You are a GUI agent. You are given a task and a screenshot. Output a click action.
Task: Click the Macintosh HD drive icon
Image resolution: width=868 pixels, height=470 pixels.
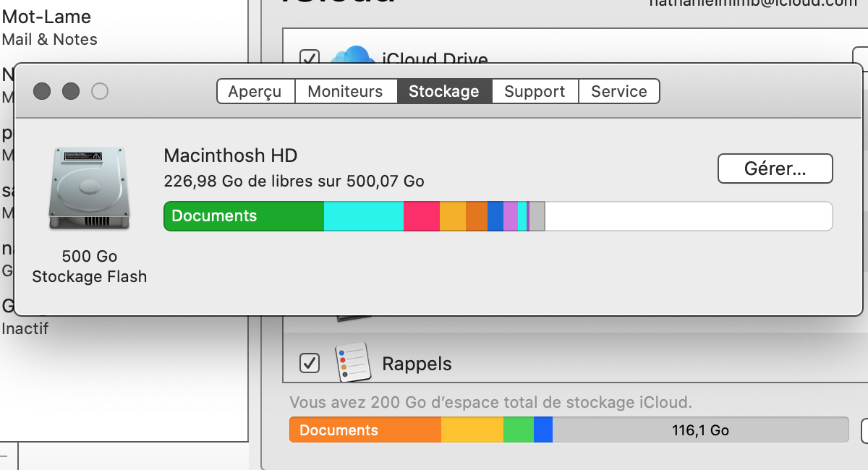pyautogui.click(x=89, y=189)
